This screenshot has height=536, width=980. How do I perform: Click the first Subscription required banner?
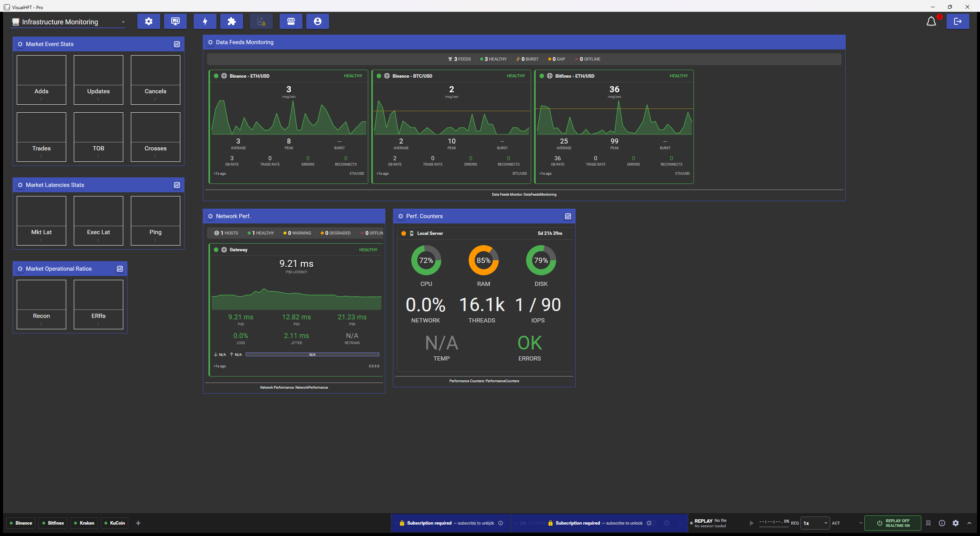450,523
